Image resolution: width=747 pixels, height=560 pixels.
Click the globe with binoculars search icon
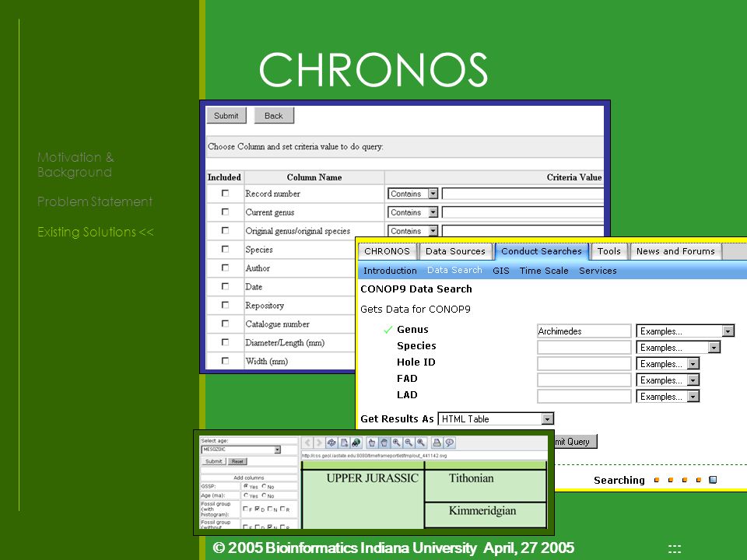click(356, 443)
